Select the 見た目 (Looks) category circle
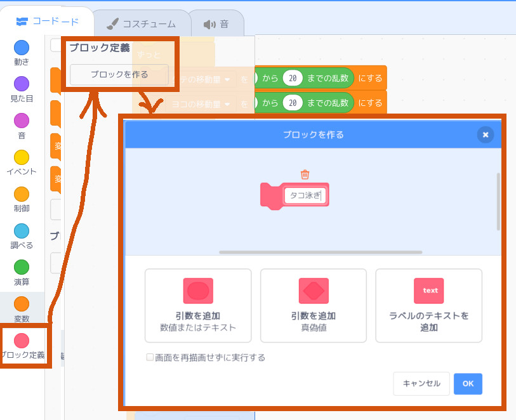Viewport: 516px width, 420px height. pyautogui.click(x=22, y=84)
